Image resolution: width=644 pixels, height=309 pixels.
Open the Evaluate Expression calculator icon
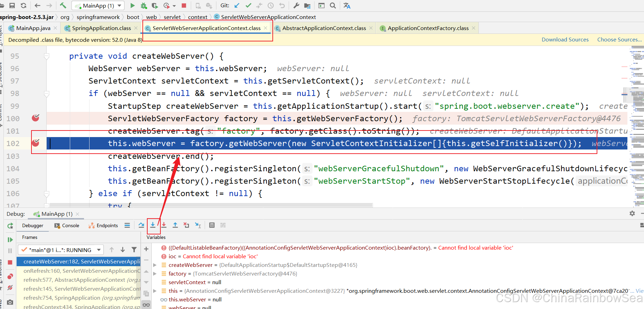(x=212, y=225)
